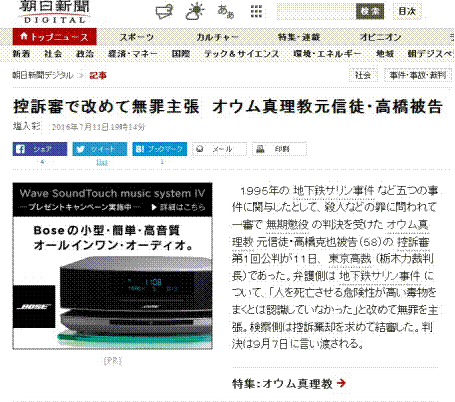Viewport: 455px width, 402px height.
Task: Open the カルチャー tab
Action: (x=217, y=37)
